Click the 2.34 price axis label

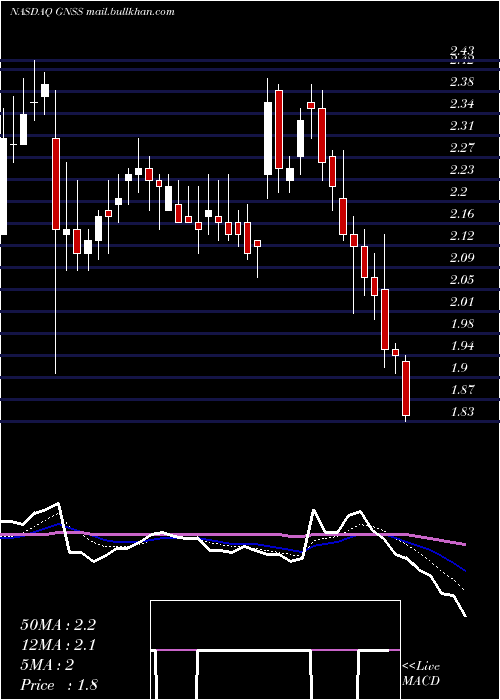462,104
